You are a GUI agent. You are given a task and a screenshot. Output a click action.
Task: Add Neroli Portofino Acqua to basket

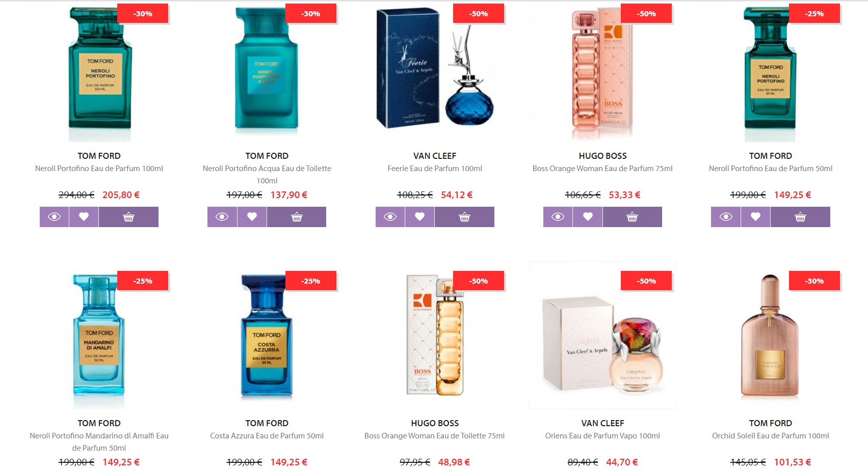tap(297, 217)
